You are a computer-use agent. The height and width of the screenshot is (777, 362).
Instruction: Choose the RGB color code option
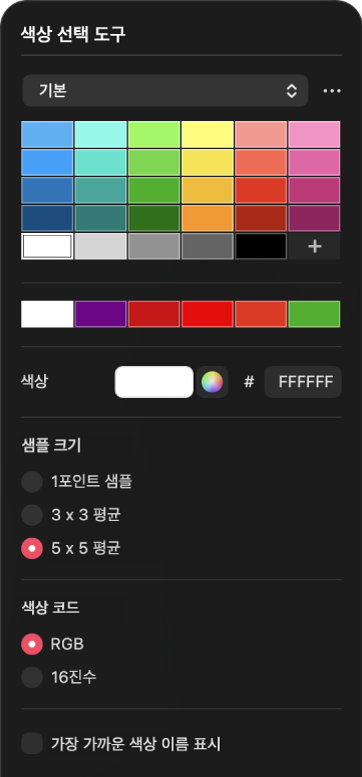tap(32, 644)
